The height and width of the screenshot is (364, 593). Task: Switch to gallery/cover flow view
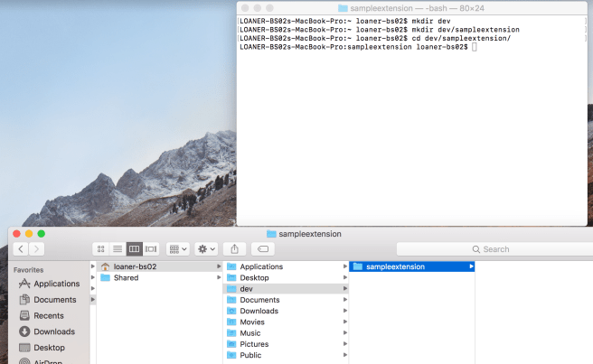pyautogui.click(x=151, y=248)
